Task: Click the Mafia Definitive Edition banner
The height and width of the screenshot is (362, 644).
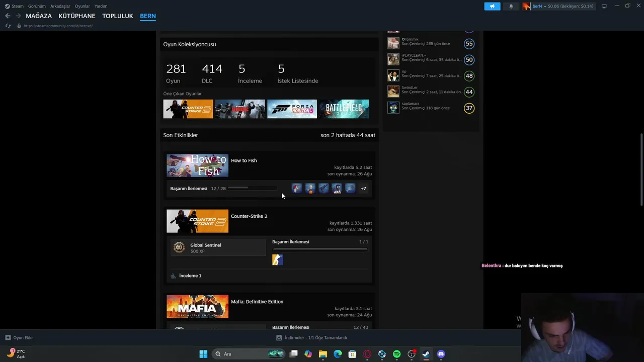Action: 197,307
